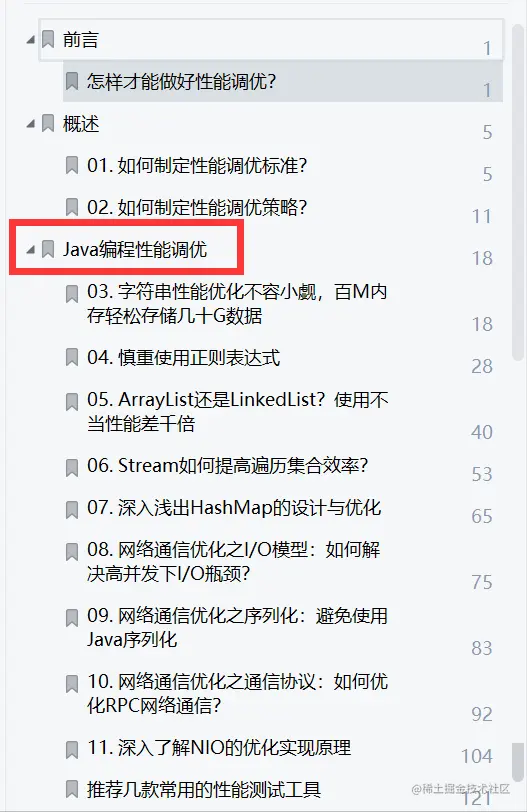Collapse the 概述 section arrow
This screenshot has width=527, height=812.
tap(31, 123)
